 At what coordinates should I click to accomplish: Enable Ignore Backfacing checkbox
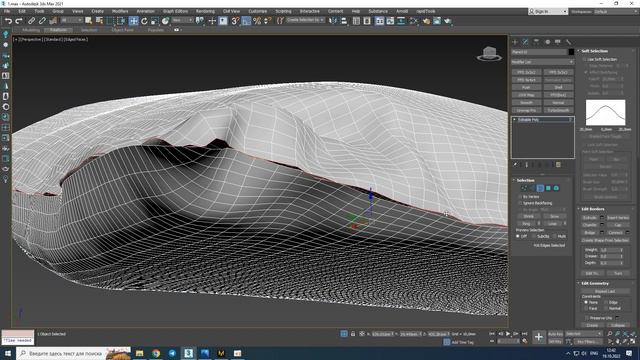pyautogui.click(x=520, y=203)
